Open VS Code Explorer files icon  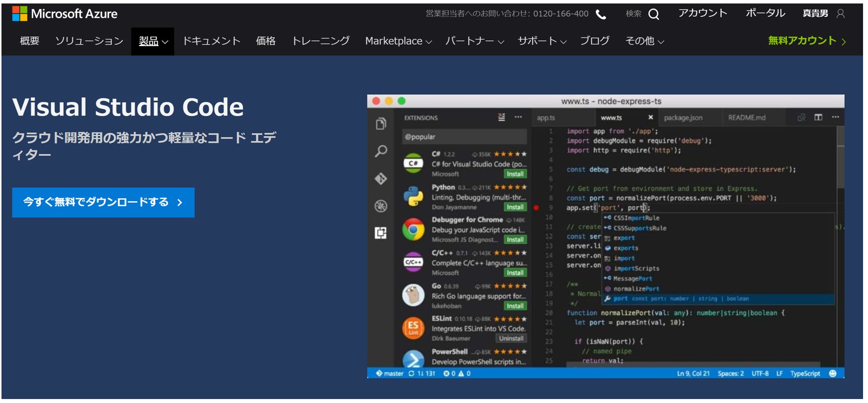click(x=380, y=123)
